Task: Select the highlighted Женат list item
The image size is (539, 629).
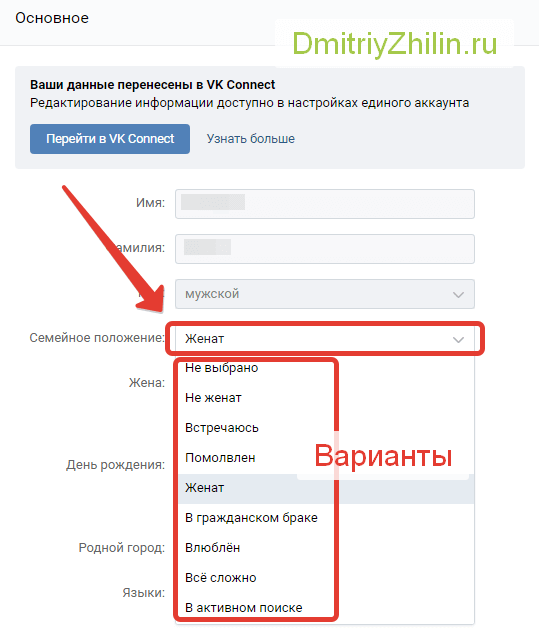Action: click(x=326, y=488)
